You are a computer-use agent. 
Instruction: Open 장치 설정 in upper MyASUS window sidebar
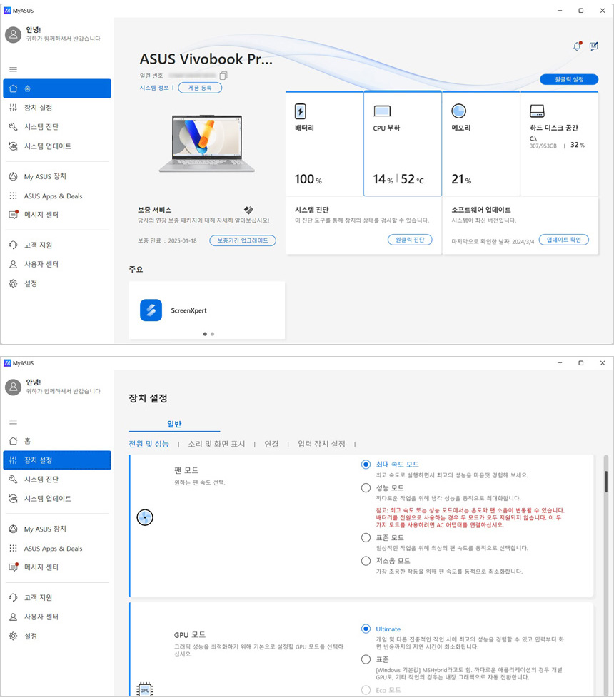click(57, 108)
